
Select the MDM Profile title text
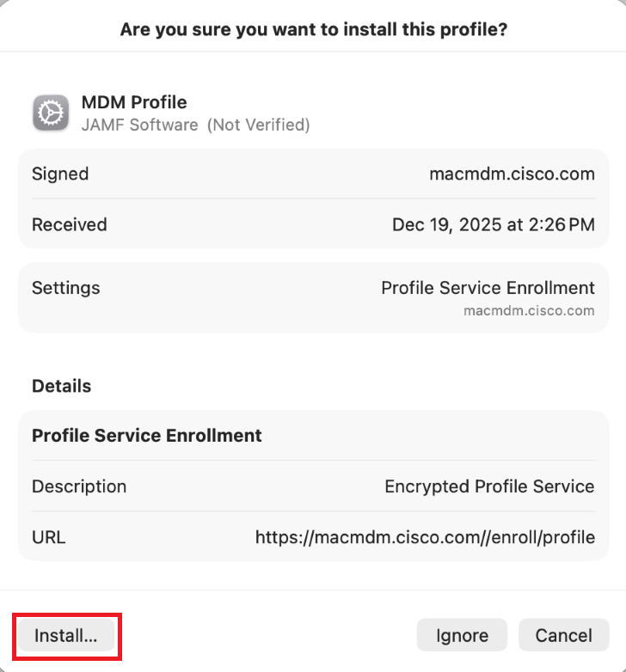coord(134,102)
